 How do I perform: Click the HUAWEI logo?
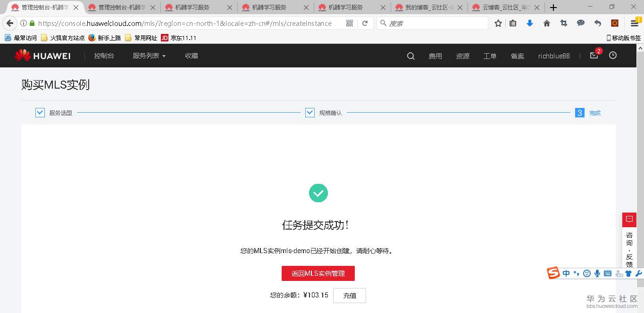(x=42, y=55)
